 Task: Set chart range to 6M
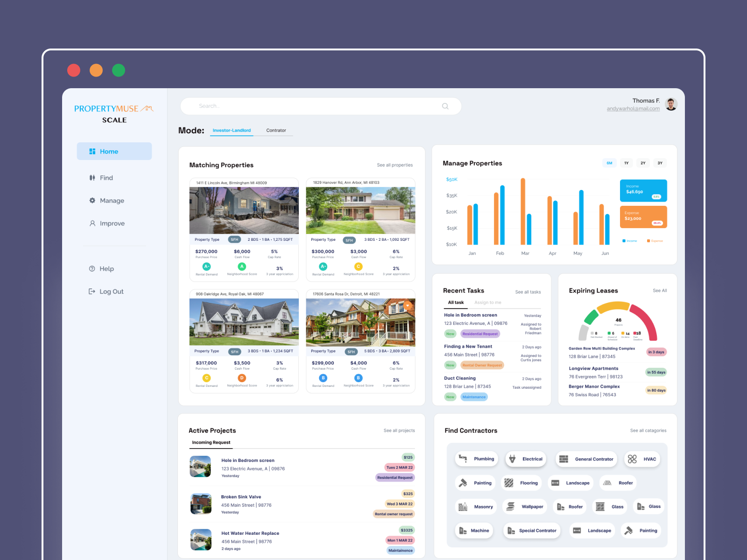(x=609, y=163)
